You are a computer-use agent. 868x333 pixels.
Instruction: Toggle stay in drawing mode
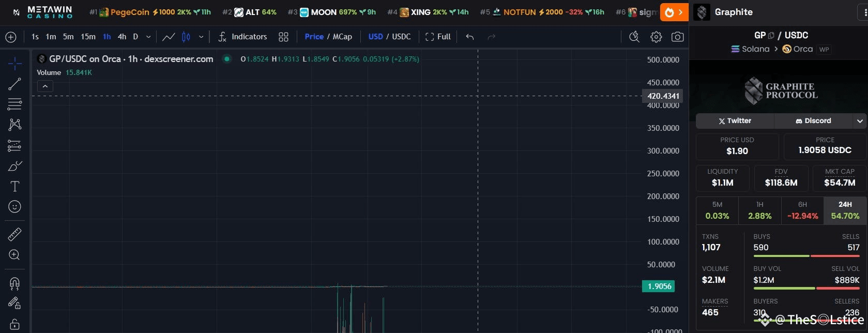coord(14,304)
